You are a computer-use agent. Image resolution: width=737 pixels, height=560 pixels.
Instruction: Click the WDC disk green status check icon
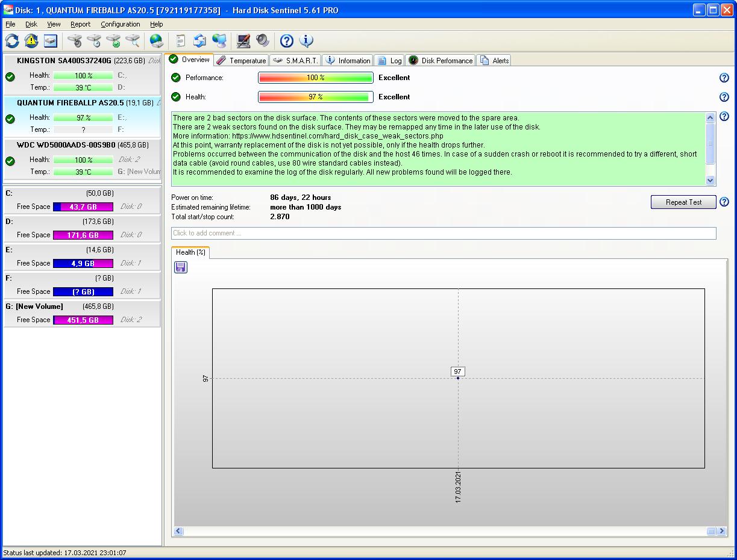[x=10, y=161]
